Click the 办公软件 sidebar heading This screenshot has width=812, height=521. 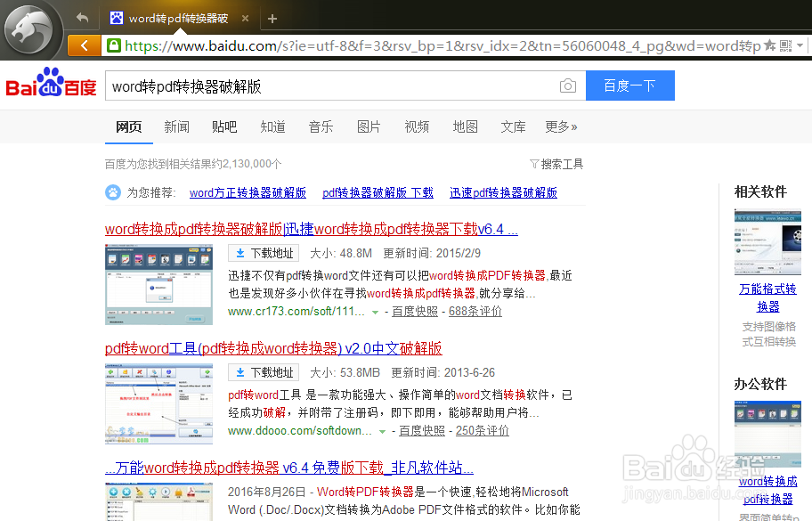click(760, 384)
